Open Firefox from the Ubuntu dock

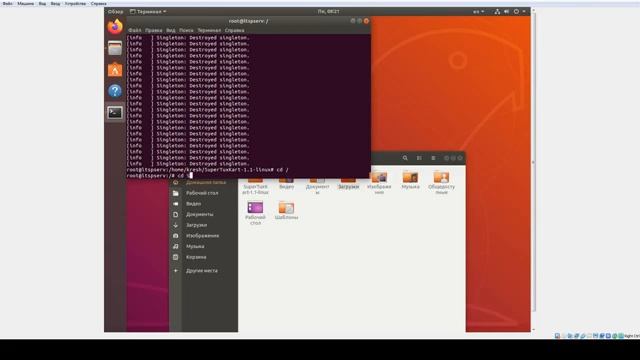point(115,27)
